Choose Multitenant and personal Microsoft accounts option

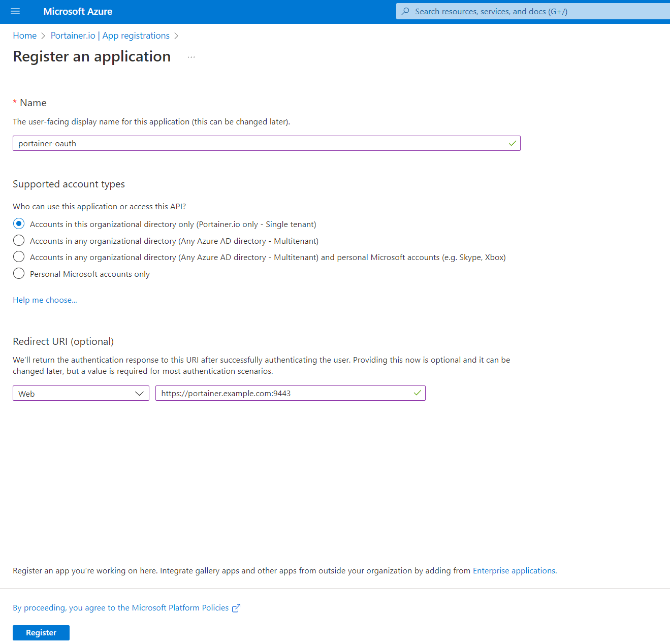[19, 257]
